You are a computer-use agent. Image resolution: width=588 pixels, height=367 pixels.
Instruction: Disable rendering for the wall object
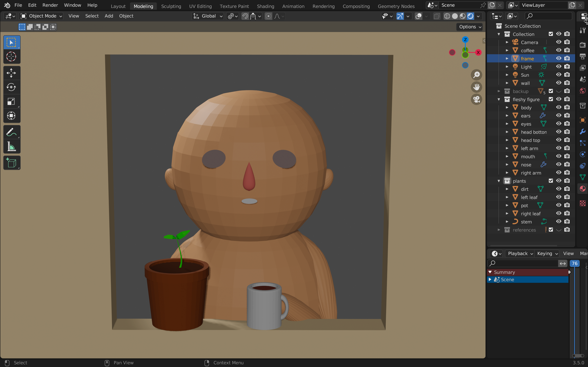click(x=567, y=83)
